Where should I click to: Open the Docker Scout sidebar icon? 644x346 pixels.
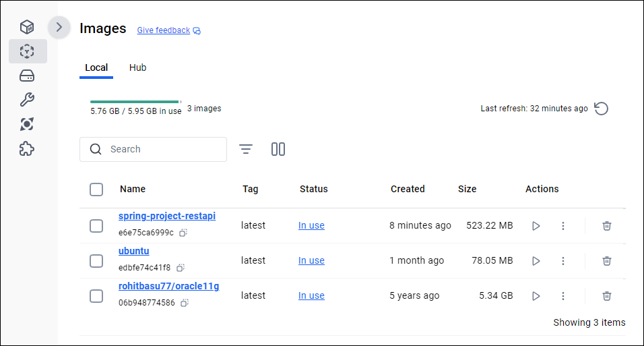27,124
